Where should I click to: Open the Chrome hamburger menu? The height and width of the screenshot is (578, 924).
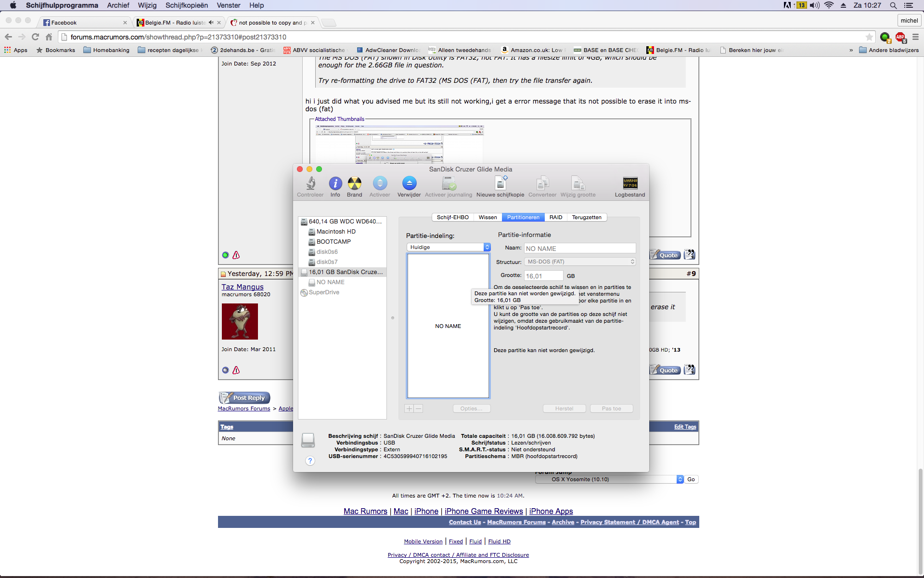tap(915, 37)
